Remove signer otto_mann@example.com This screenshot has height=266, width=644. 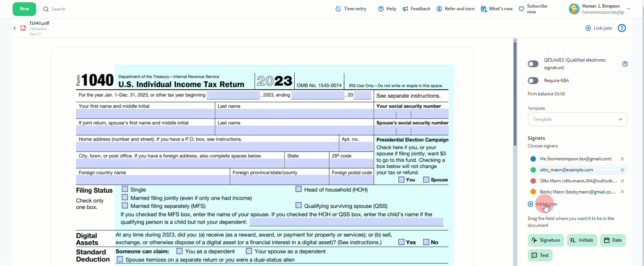point(622,170)
